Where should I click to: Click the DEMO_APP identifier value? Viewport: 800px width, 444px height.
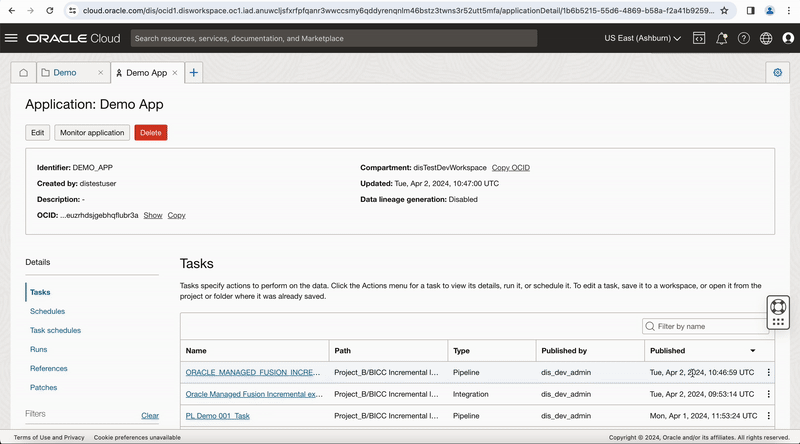point(93,168)
